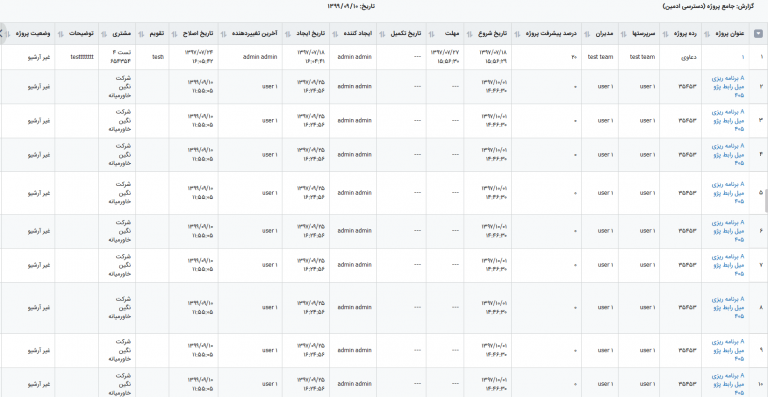
Task: Sort by عنوان پروژه column
Action: coord(707,34)
